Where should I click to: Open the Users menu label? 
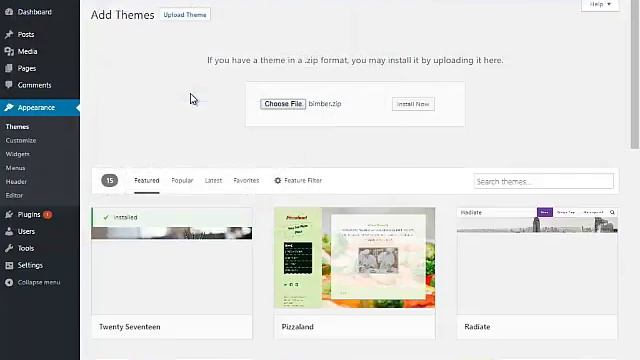26,231
